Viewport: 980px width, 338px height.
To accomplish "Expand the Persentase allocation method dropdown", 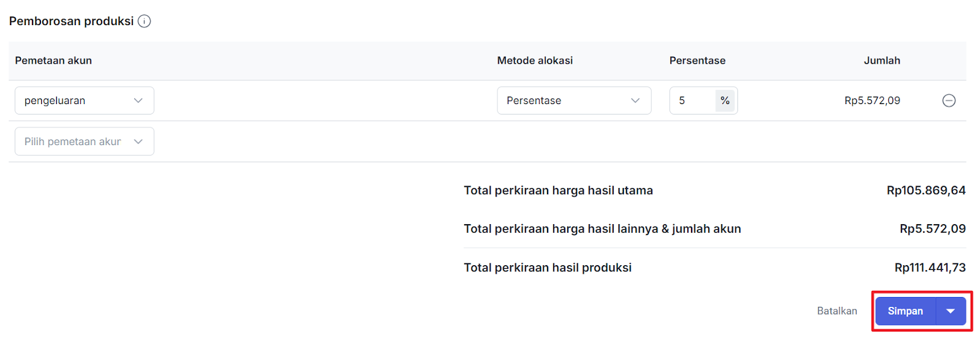I will point(573,100).
